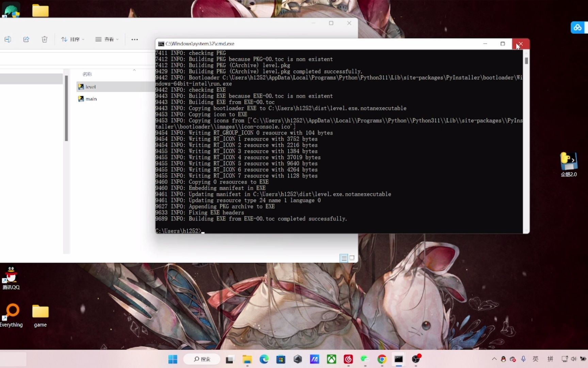Screen dimensions: 588x368
Task: Click the command prompt line C:\Users\h1252>
Action: pos(178,231)
